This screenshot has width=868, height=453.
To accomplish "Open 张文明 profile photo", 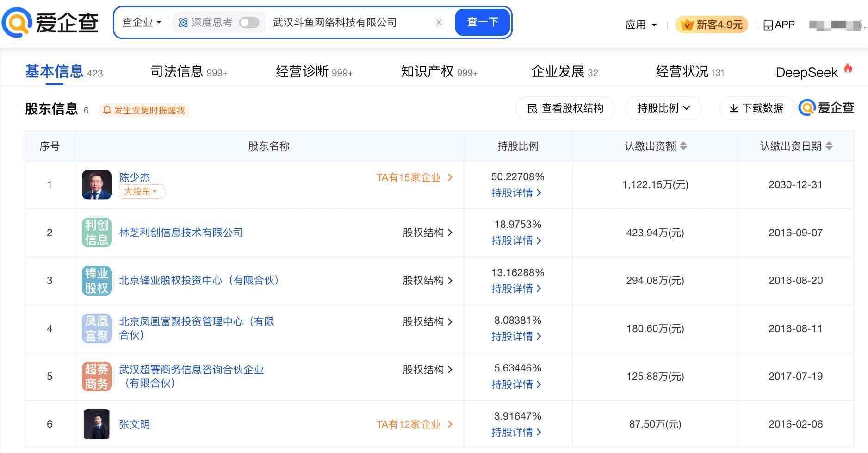I will pyautogui.click(x=97, y=424).
